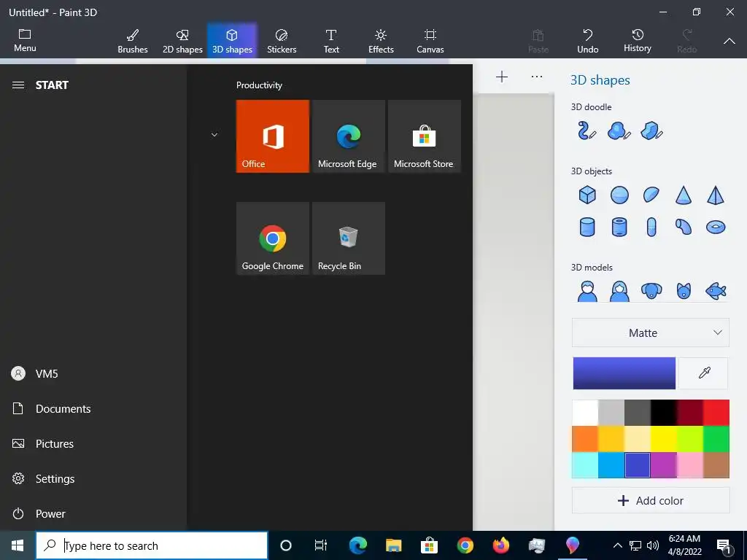Open the Power options
The width and height of the screenshot is (747, 560).
(93, 513)
